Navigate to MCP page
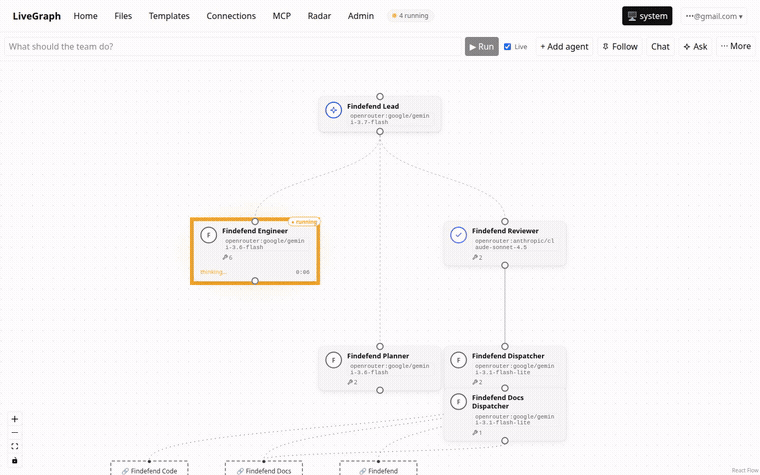 pos(282,16)
